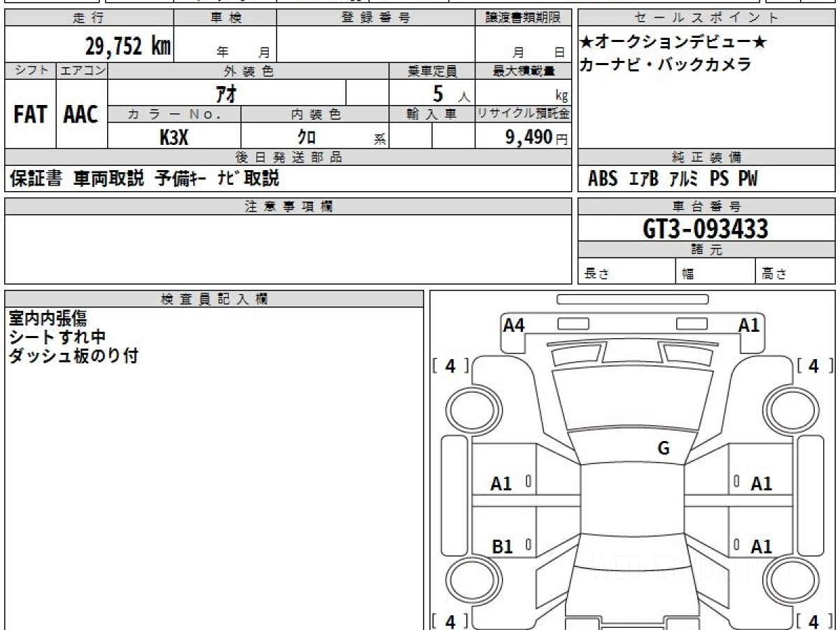
Task: Select the interior color value クロ
Action: 307,137
